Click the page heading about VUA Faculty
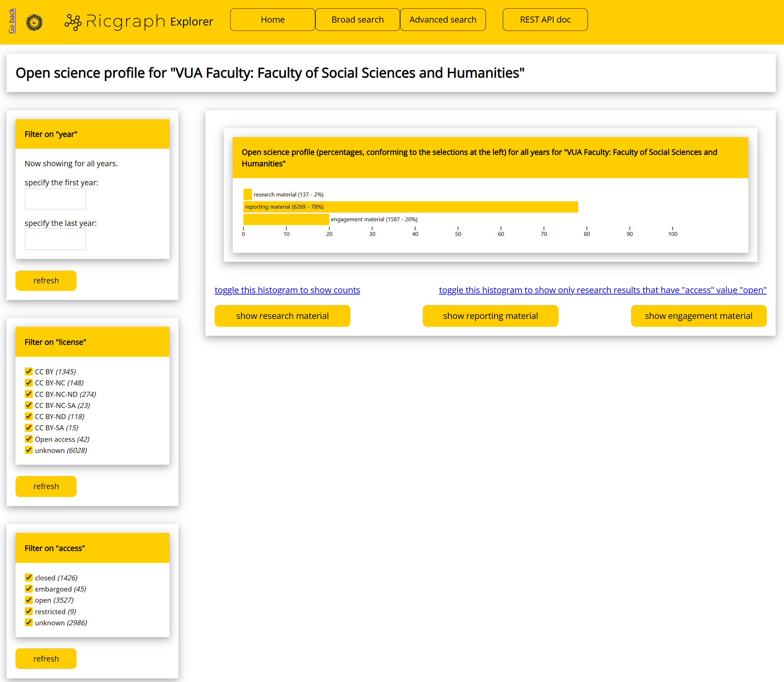 (270, 73)
